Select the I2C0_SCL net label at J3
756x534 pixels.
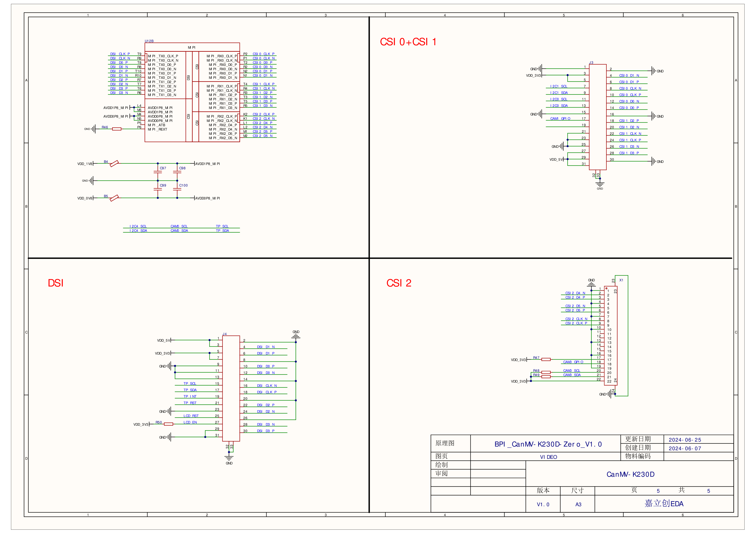(x=559, y=99)
